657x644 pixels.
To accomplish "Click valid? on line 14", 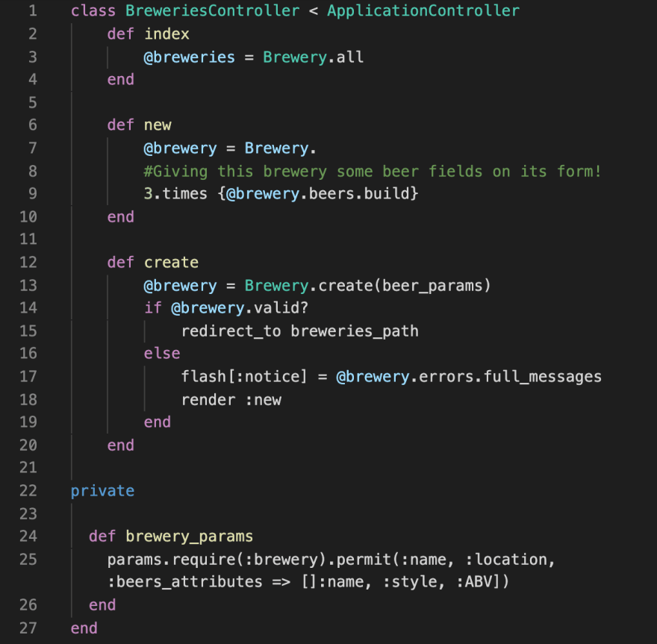I will pos(281,307).
